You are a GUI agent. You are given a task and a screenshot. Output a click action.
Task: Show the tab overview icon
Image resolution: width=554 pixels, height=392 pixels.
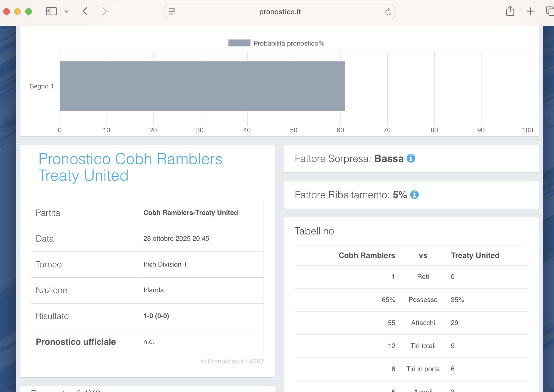(550, 12)
